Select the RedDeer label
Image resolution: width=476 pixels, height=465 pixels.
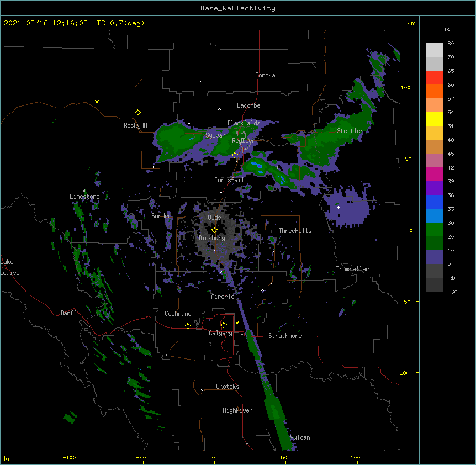click(243, 141)
